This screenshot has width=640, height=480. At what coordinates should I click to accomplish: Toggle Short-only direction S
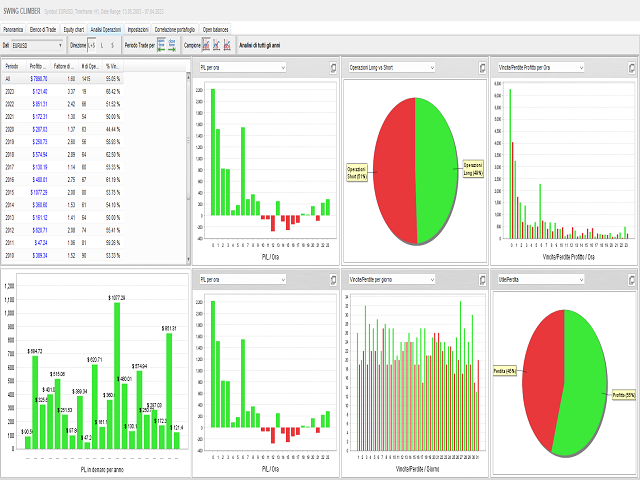(113, 45)
